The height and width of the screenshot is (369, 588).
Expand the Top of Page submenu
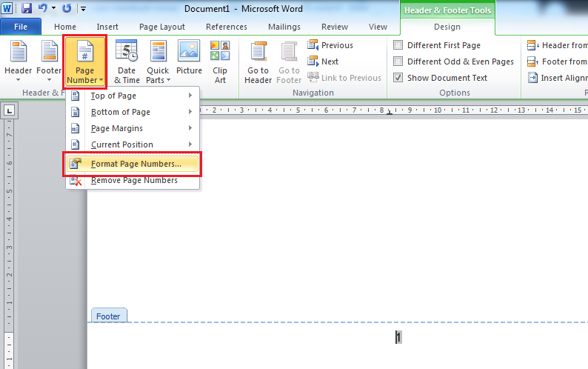133,96
